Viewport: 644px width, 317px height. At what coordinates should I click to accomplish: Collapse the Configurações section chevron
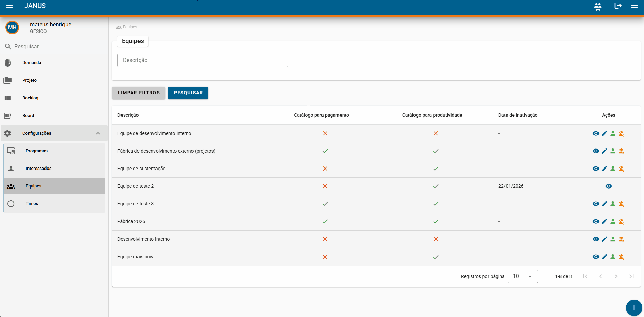pos(98,133)
